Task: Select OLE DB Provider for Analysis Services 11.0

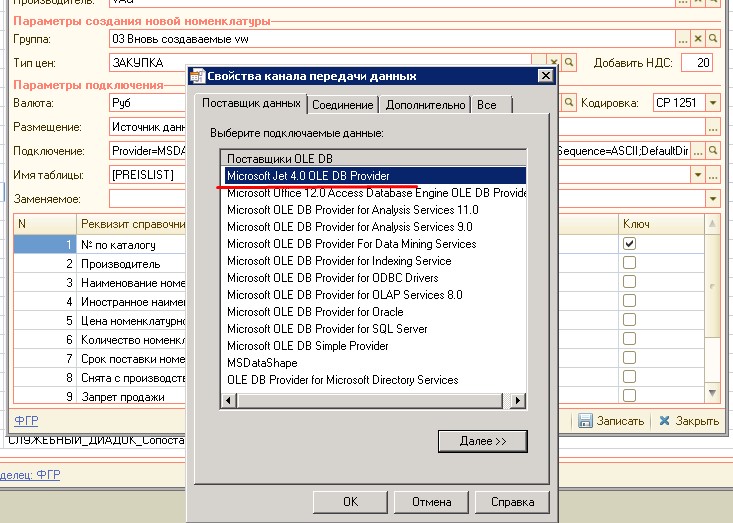Action: 352,210
